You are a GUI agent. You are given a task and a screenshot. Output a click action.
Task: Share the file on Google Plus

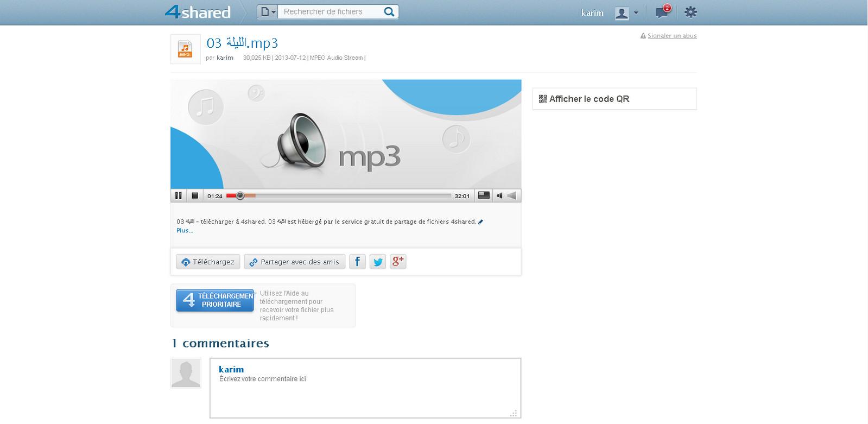click(x=398, y=262)
